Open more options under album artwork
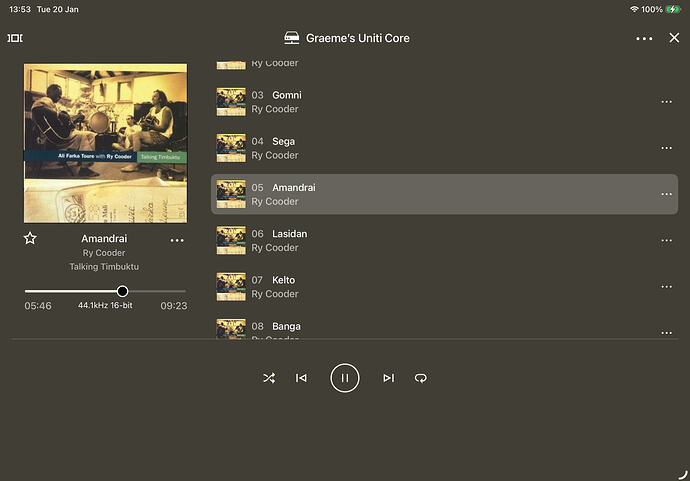Image resolution: width=690 pixels, height=481 pixels. point(177,240)
